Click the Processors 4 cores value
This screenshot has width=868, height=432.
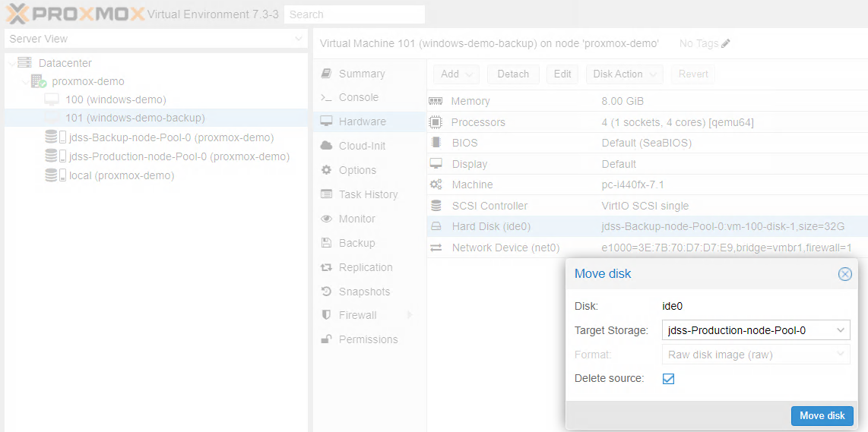click(677, 122)
